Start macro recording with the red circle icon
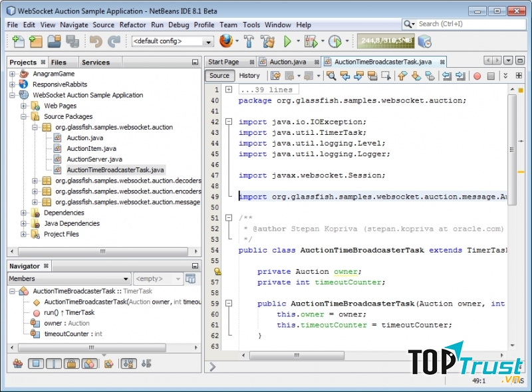Screen dimensions: 532x392 (x=477, y=75)
